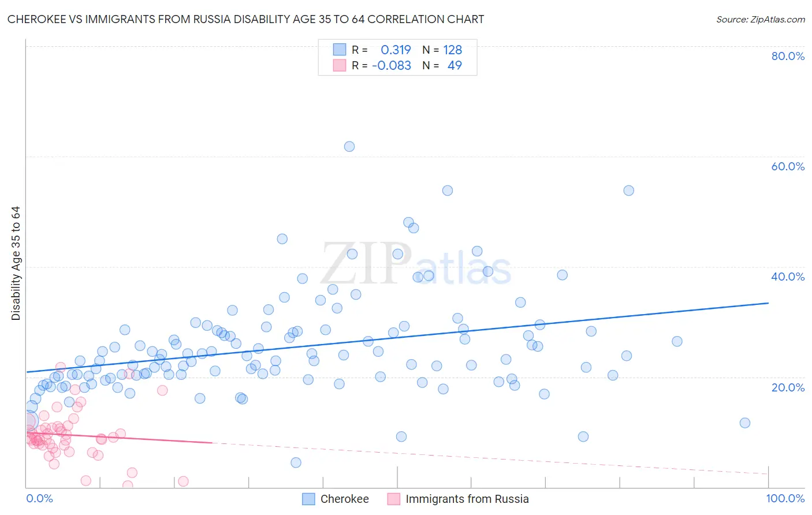Select the Immigrants from Russia legend label
This screenshot has height=515, width=812.
[x=467, y=499]
